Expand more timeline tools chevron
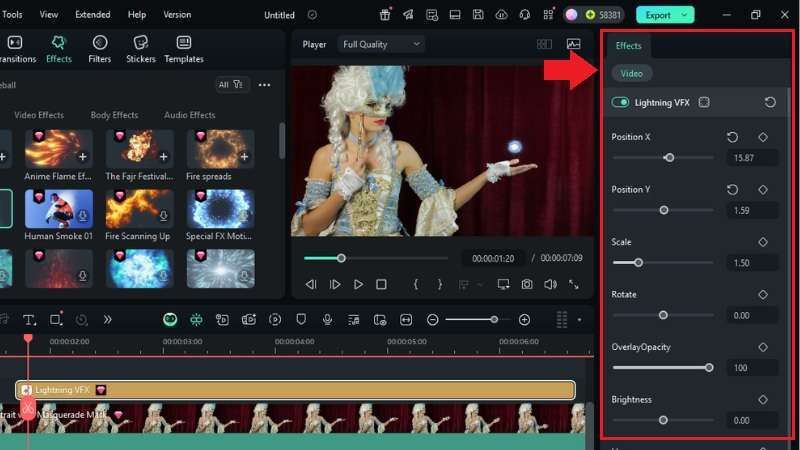800x450 pixels. [107, 320]
